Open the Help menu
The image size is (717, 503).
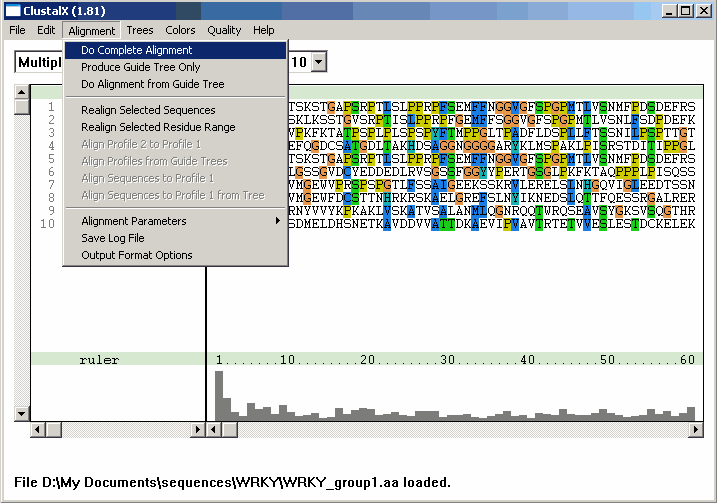tap(263, 30)
